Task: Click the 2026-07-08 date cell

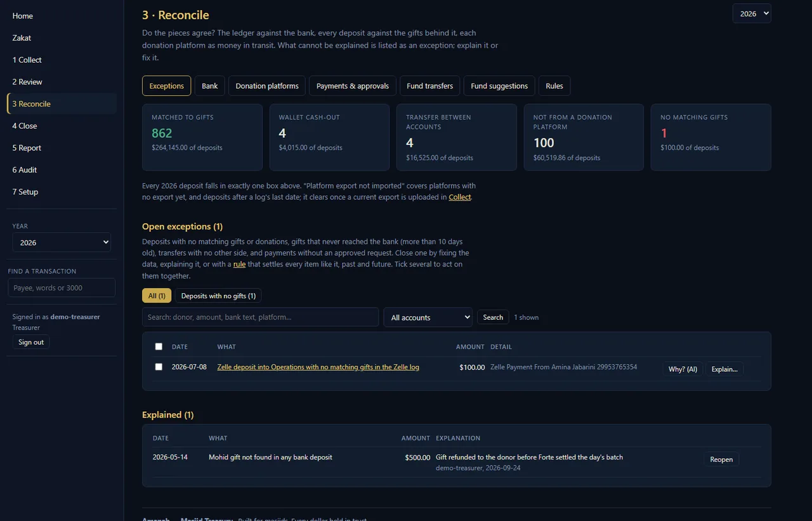Action: point(189,367)
